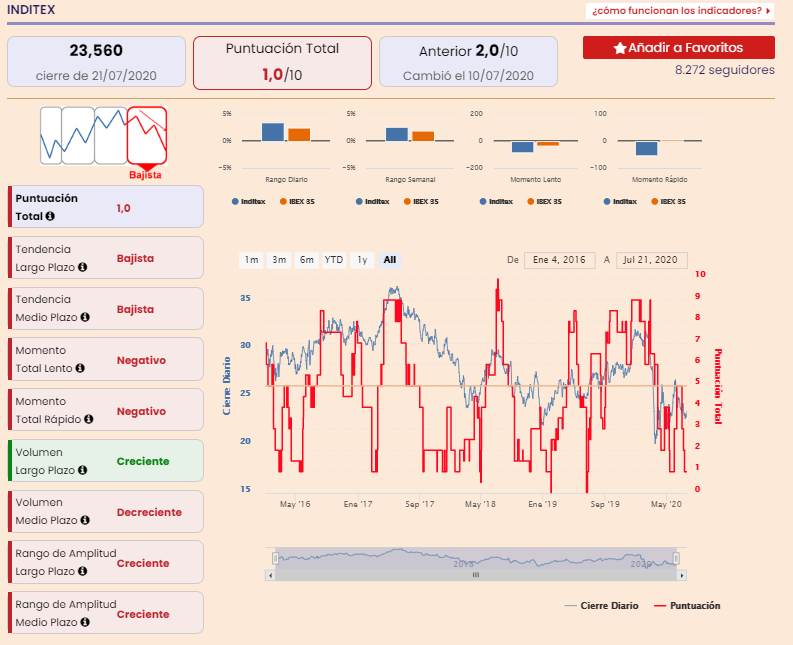Click the Tendencia Largo Plazo Bajista row
Viewport: 793px width, 645px height.
tap(106, 257)
